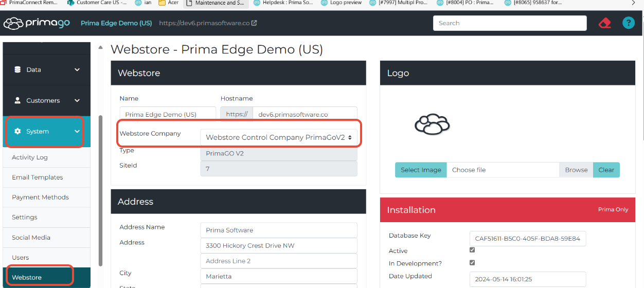Image resolution: width=644 pixels, height=288 pixels.
Task: Open the Webstore Company dropdown
Action: point(279,137)
